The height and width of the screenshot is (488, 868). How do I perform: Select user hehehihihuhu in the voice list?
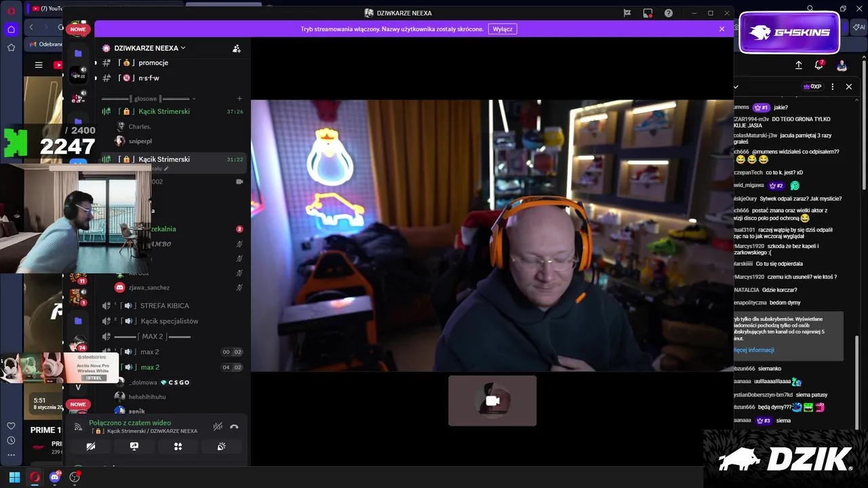[147, 396]
